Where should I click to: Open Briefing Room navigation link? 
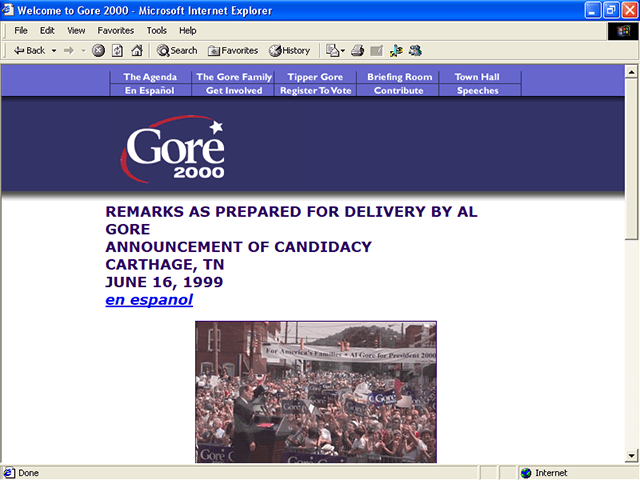[x=399, y=77]
